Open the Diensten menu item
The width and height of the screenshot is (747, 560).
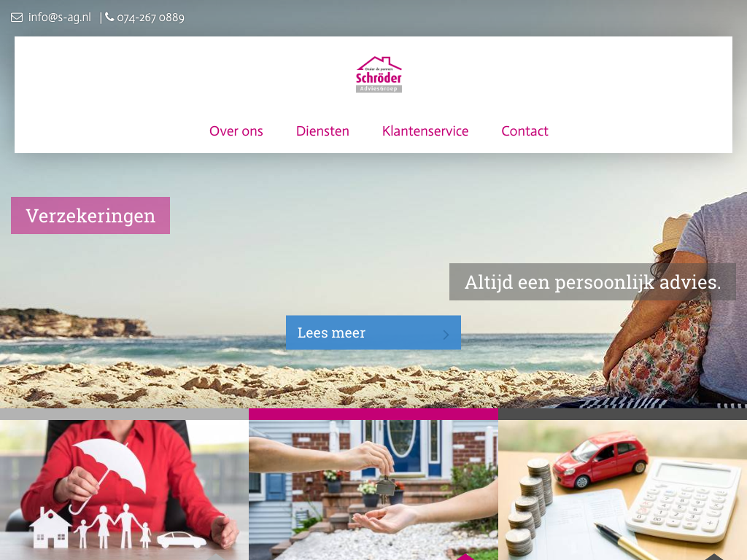pos(322,131)
